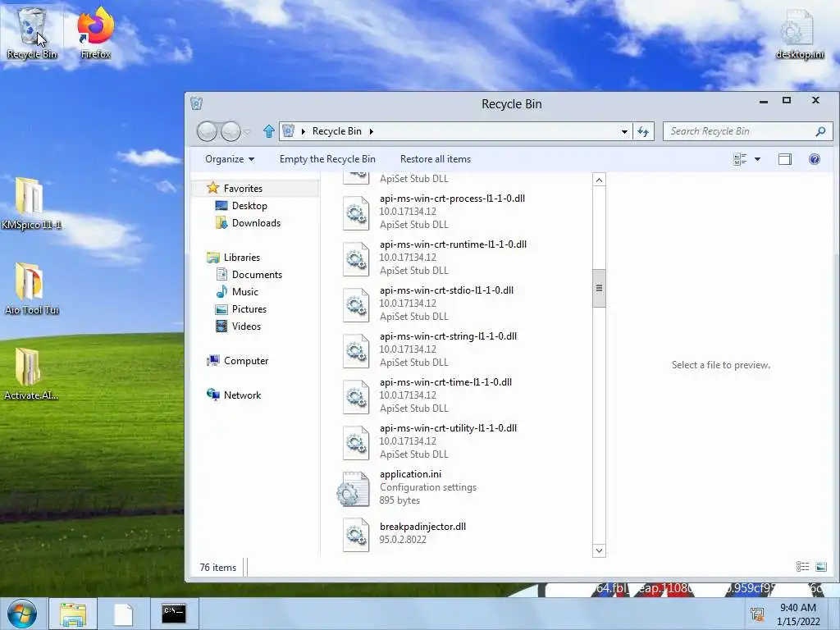Click the breakpadinjector.dll file icon
840x630 pixels.
coord(356,535)
